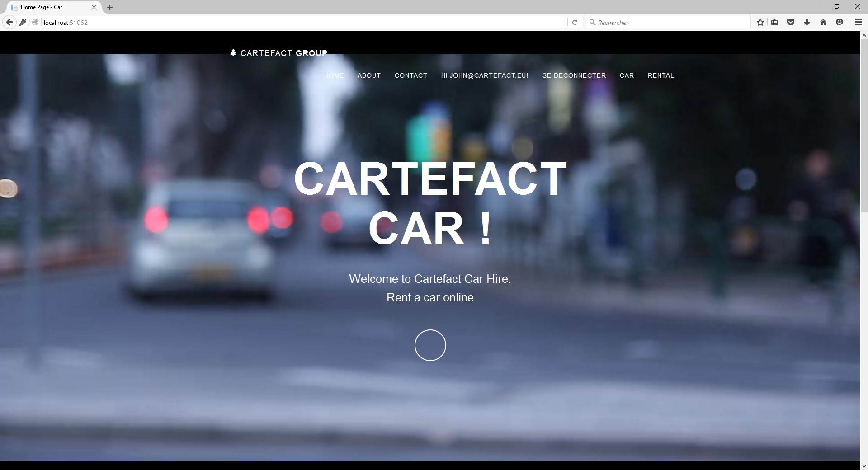
Task: Click Se Déconnecter to log out
Action: click(574, 75)
